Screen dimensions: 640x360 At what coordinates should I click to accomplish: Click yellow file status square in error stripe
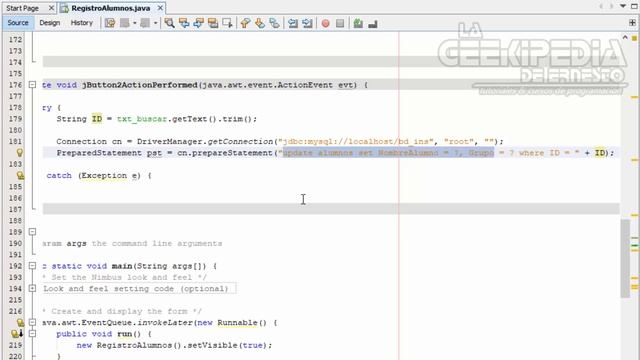tap(634, 38)
